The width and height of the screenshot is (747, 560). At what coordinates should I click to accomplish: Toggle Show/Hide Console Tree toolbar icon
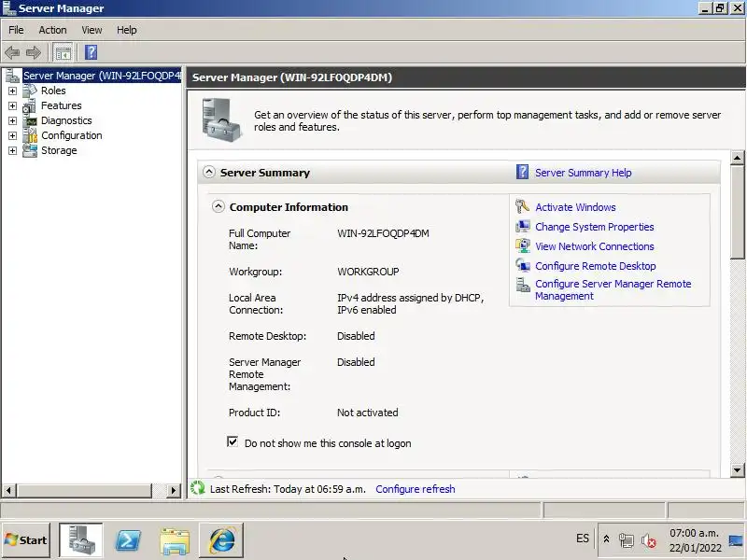[63, 52]
